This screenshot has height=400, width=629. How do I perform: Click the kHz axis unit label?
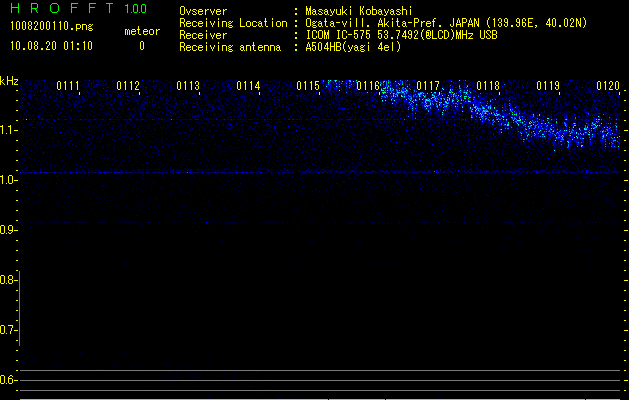tap(9, 81)
